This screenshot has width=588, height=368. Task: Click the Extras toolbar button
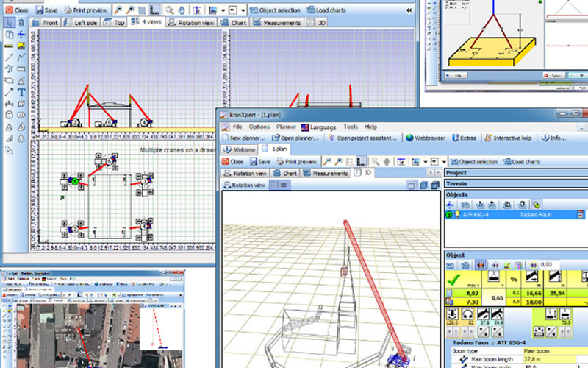(464, 138)
